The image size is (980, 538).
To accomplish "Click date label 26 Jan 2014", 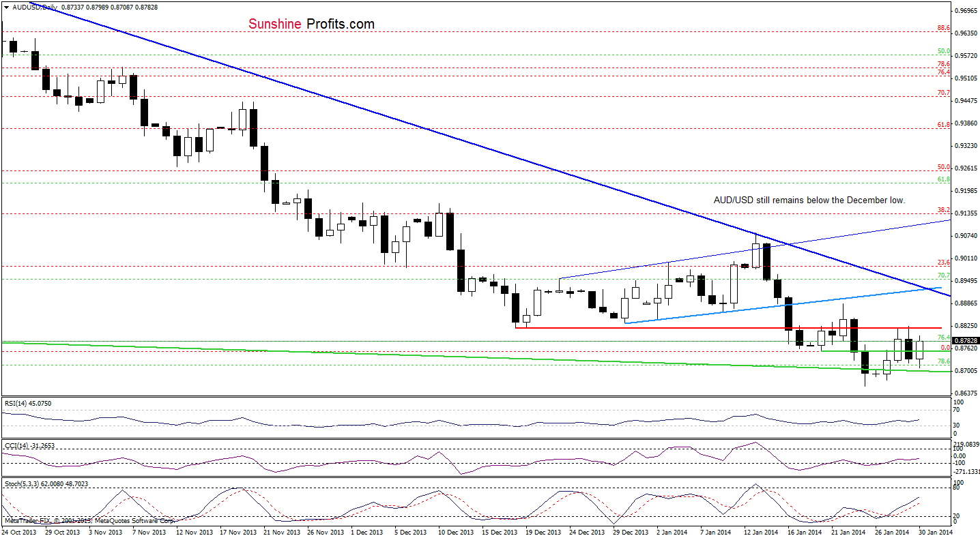I will pyautogui.click(x=891, y=530).
